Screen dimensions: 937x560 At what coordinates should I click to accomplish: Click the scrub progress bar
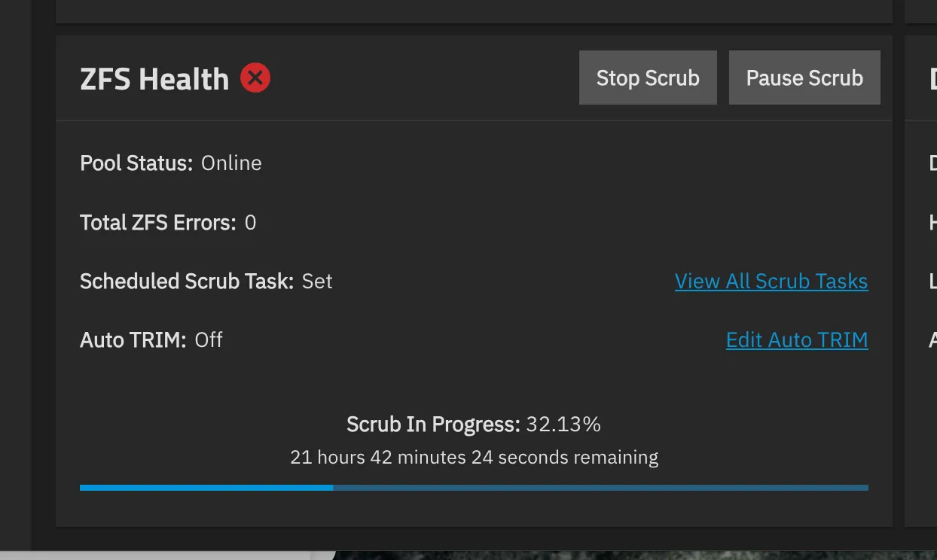(474, 488)
